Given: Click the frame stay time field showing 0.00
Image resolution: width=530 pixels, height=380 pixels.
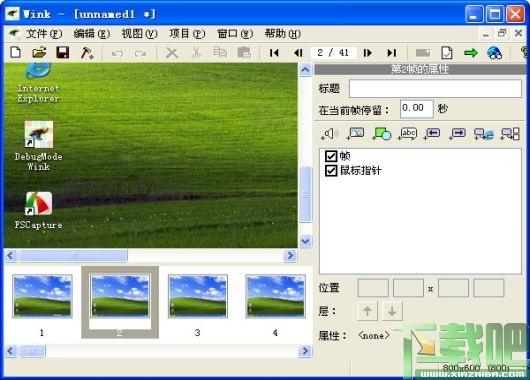Looking at the screenshot, I should 416,109.
